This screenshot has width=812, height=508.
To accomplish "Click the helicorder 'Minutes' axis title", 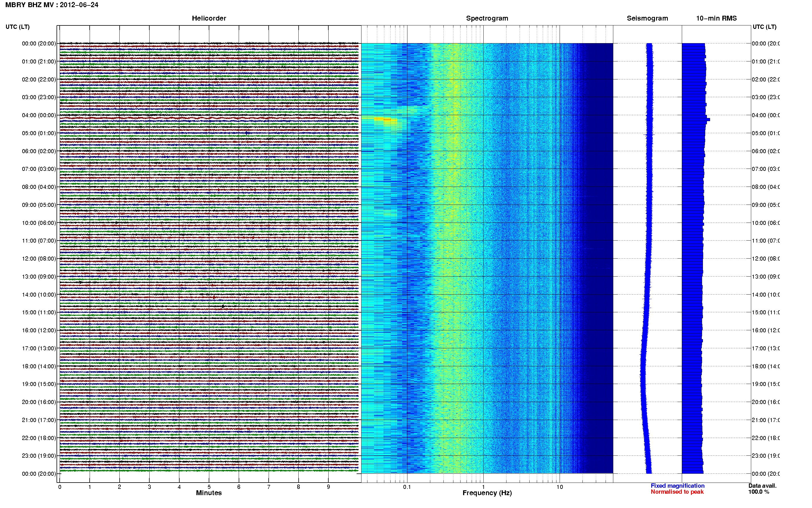I will (209, 493).
